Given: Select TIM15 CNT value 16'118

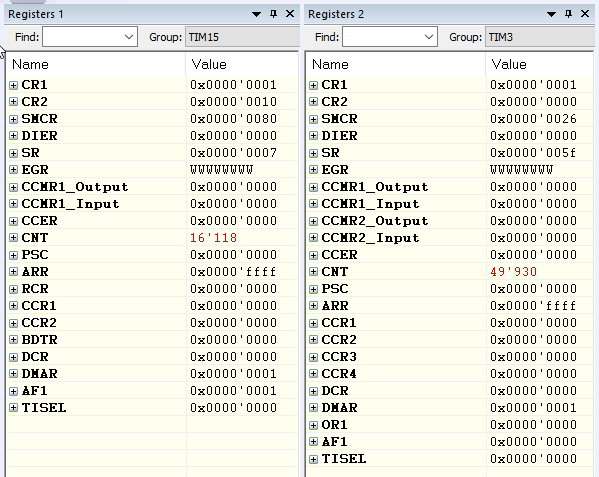Looking at the screenshot, I should tap(214, 238).
